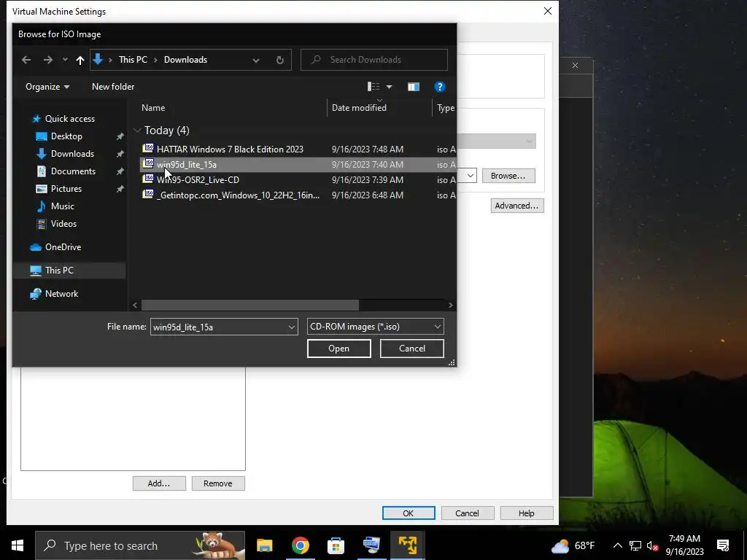747x560 pixels.
Task: Open Microsoft Store from the taskbar
Action: pos(336,545)
